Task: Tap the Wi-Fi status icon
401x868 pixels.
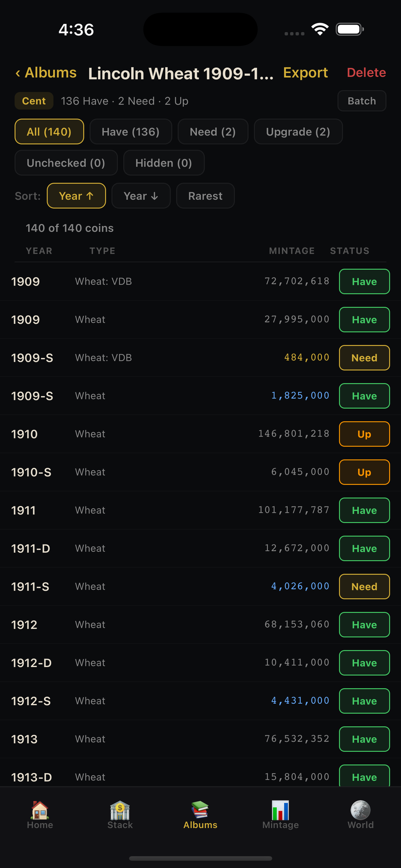Action: click(320, 29)
